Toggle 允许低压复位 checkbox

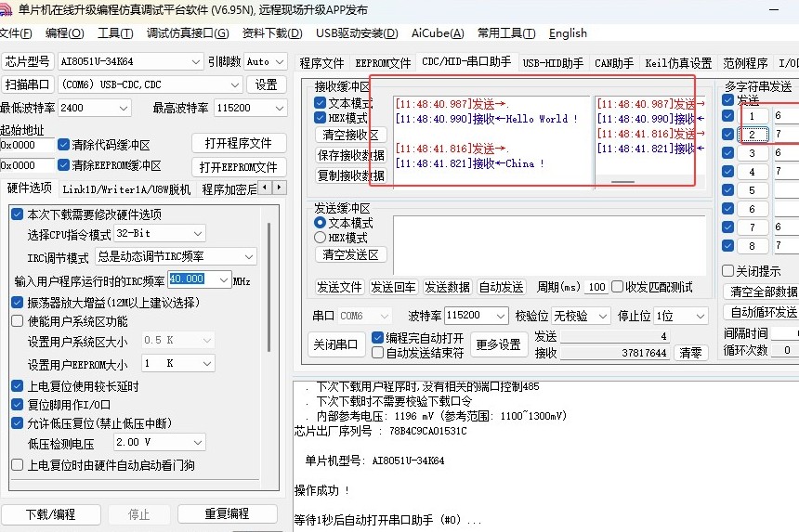point(17,423)
